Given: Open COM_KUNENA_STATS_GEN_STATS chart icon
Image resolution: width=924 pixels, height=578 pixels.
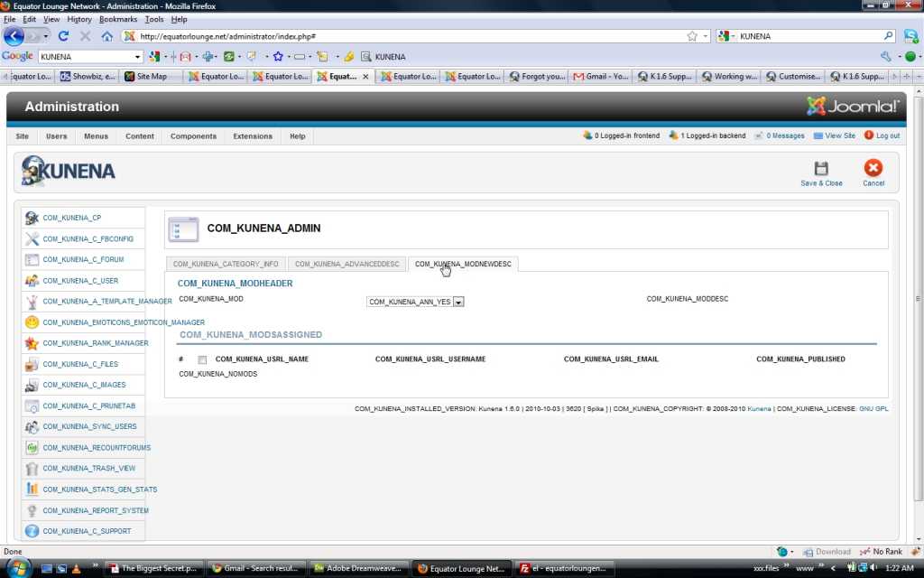Looking at the screenshot, I should [32, 489].
